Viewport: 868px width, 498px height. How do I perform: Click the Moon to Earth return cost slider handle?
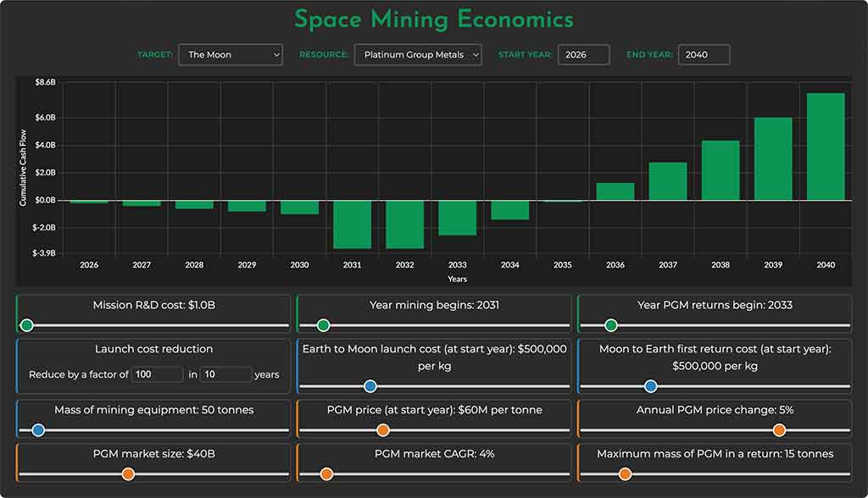point(650,385)
